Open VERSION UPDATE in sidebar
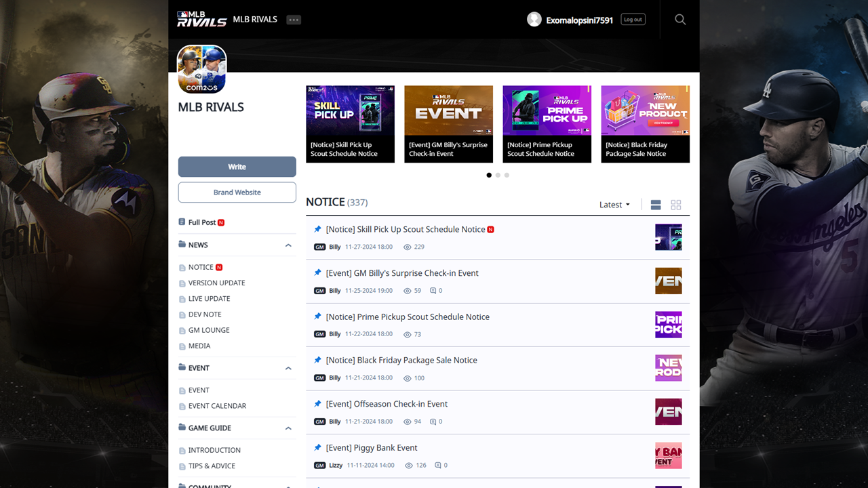The image size is (868, 488). 216,283
